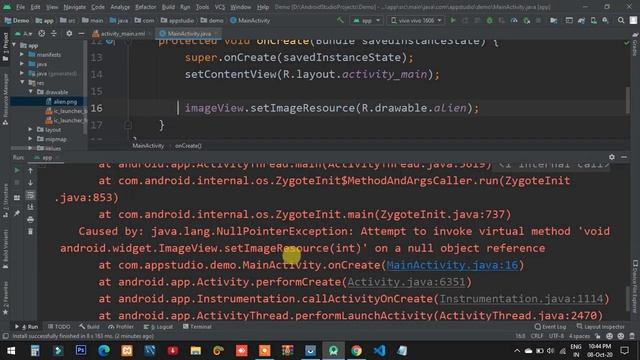Image resolution: width=640 pixels, height=360 pixels.
Task: Open Photoshop from Windows taskbar
Action: pyautogui.click(x=81, y=350)
